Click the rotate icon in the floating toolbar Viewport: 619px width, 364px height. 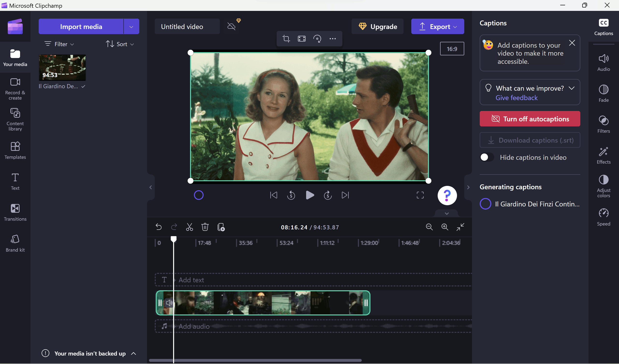click(x=317, y=39)
